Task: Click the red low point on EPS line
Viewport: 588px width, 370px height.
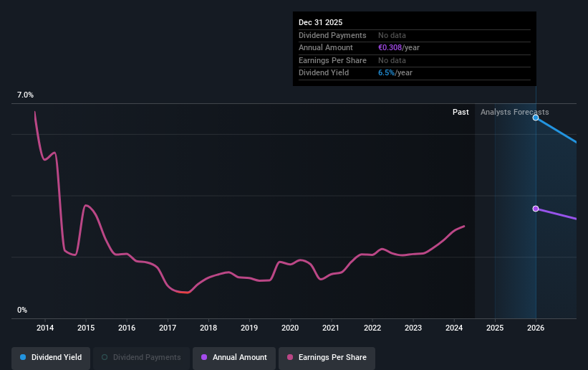Action: 183,293
